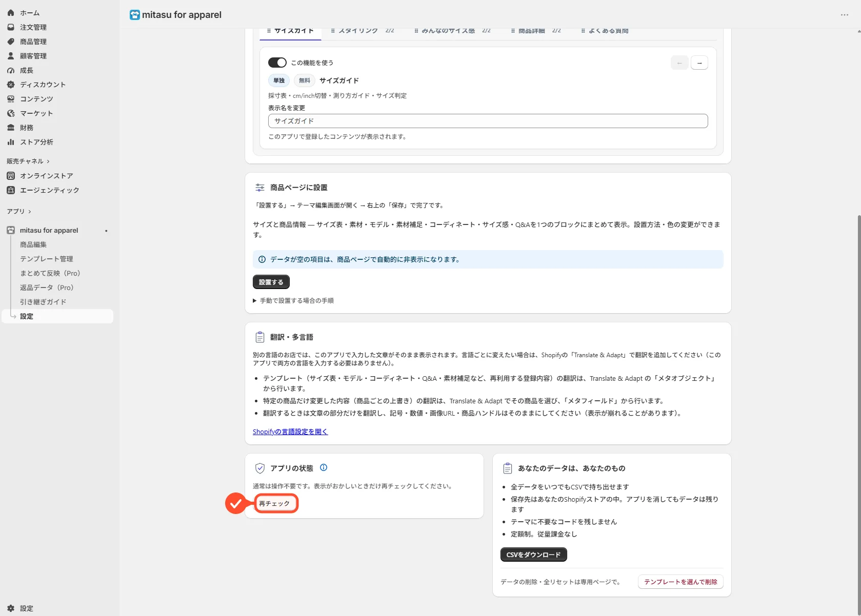Switch to the サイズガイド tab
The height and width of the screenshot is (616, 861).
[x=290, y=32]
